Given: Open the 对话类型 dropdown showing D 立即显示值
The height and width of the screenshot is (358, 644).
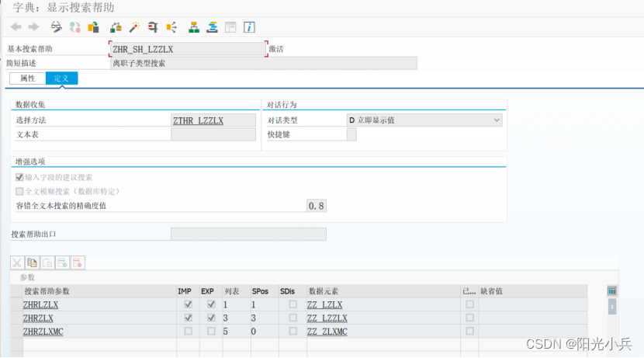Looking at the screenshot, I should tap(424, 120).
